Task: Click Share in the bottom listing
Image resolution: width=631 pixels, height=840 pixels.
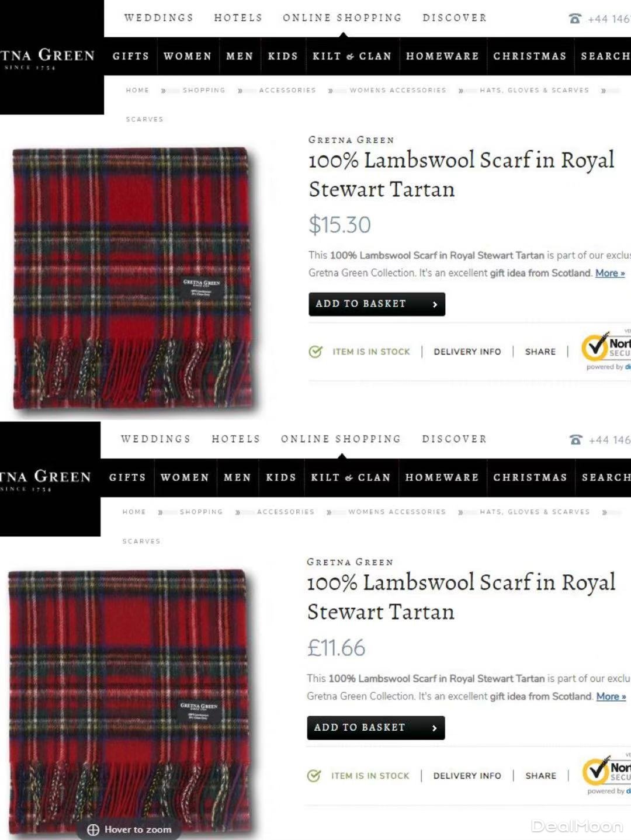Action: (540, 776)
